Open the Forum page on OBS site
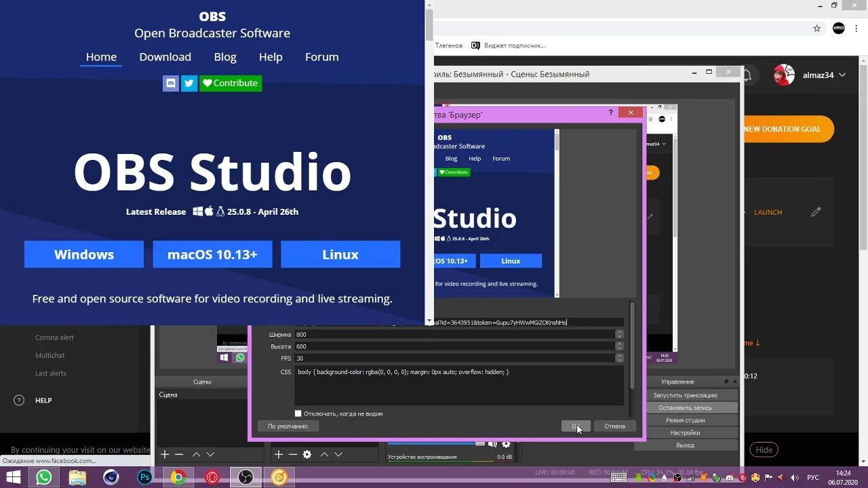The height and width of the screenshot is (488, 868). tap(321, 57)
